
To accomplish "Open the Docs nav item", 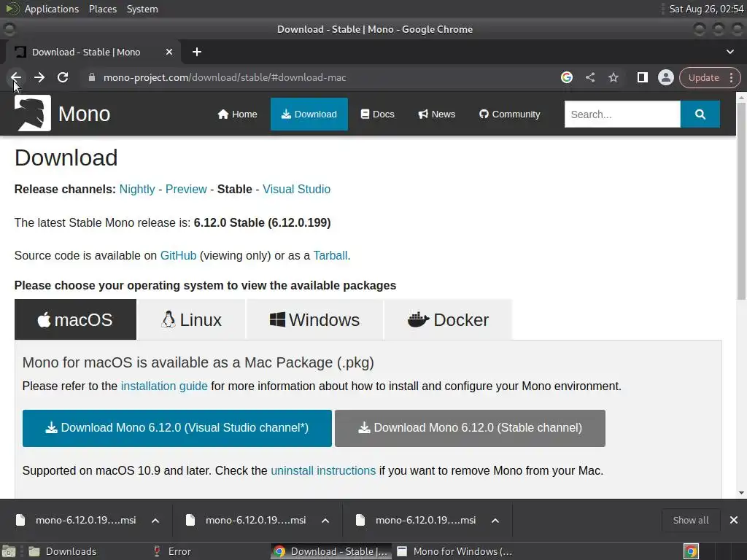I will coord(377,114).
